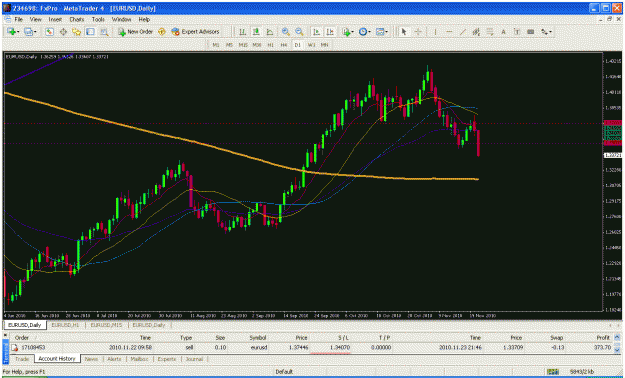This screenshot has width=625, height=378.
Task: Switch to the M1 timeframe
Action: (x=216, y=45)
